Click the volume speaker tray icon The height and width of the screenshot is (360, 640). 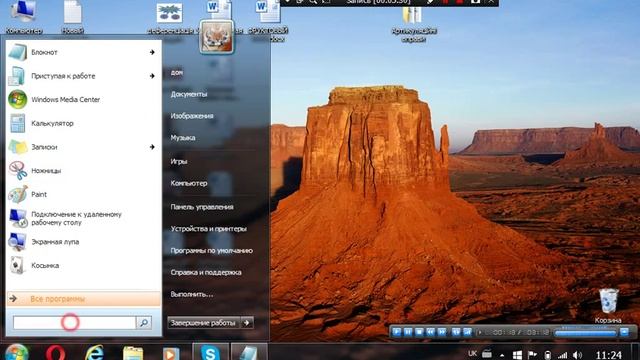[x=578, y=356]
